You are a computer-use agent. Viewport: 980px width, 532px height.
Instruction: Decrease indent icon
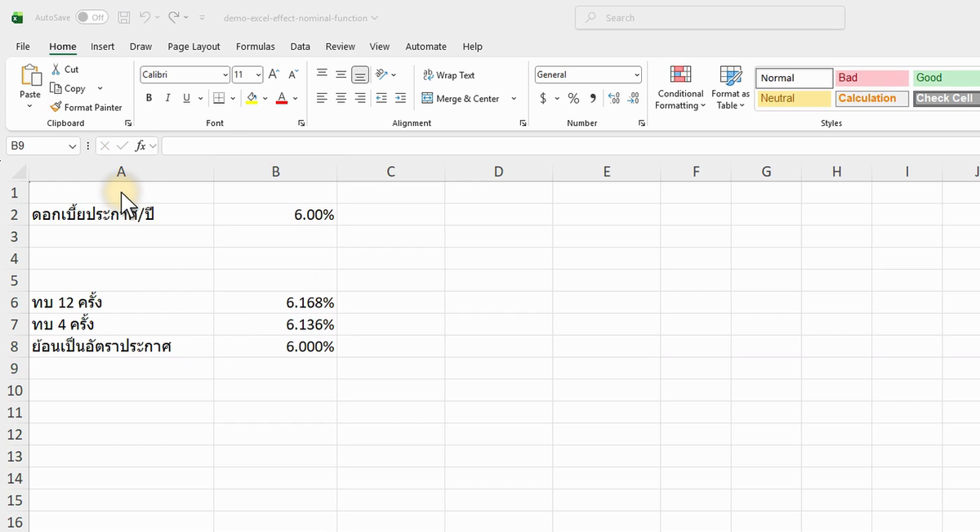pyautogui.click(x=381, y=98)
